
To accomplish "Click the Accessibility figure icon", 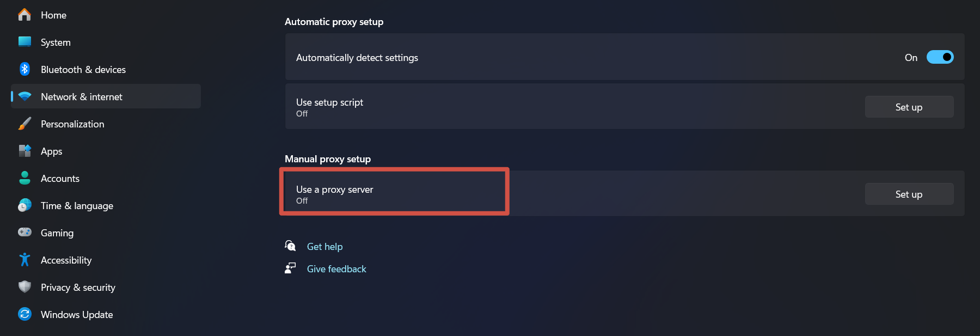I will click(24, 260).
